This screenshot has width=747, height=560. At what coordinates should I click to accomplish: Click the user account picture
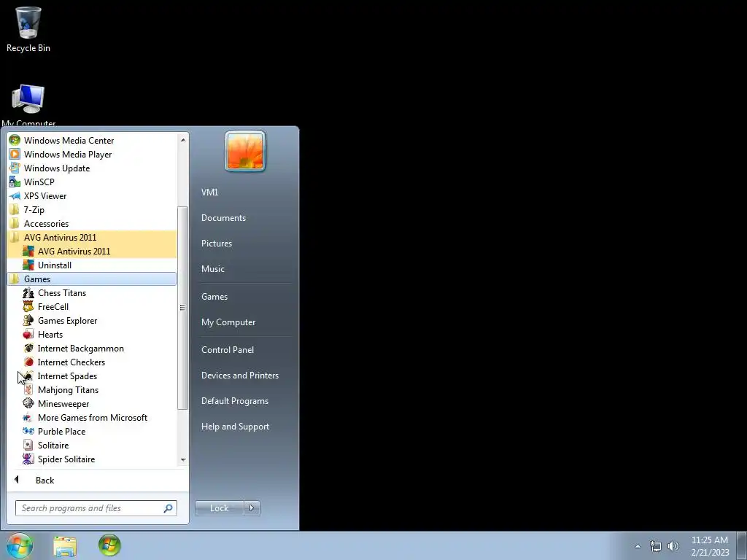pos(245,152)
